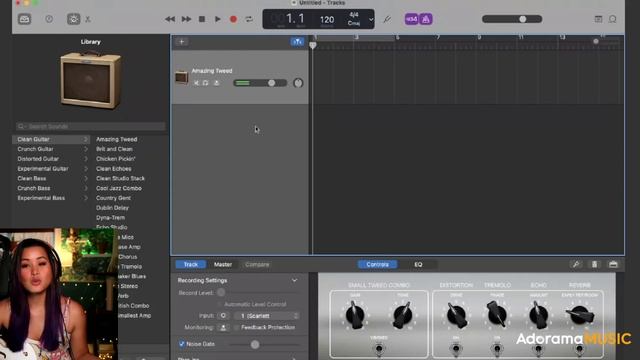640x360 pixels.
Task: Click the pan knob on Amazing Tweed track
Action: click(298, 83)
